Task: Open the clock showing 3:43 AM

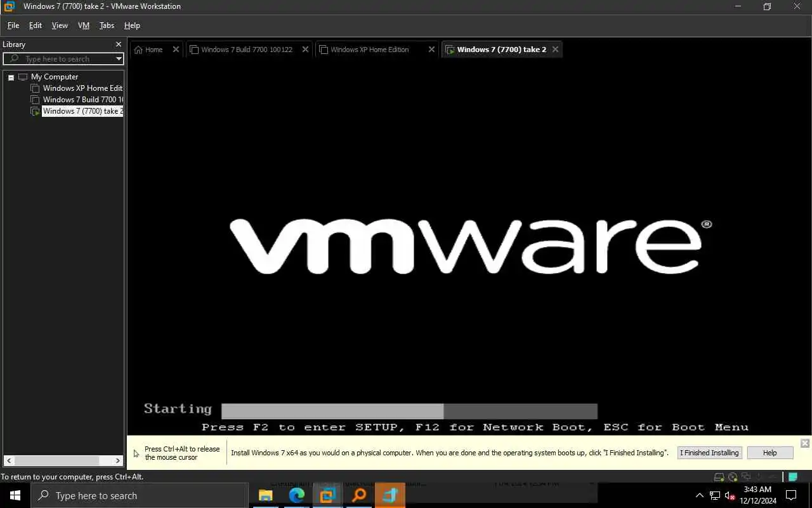Action: [757, 495]
